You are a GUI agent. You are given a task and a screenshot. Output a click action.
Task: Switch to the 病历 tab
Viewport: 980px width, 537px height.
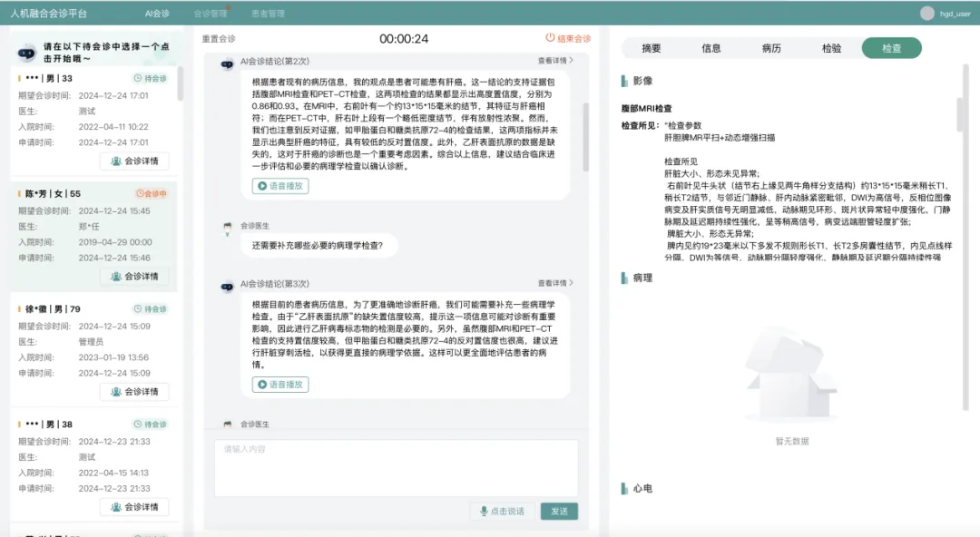(x=771, y=49)
